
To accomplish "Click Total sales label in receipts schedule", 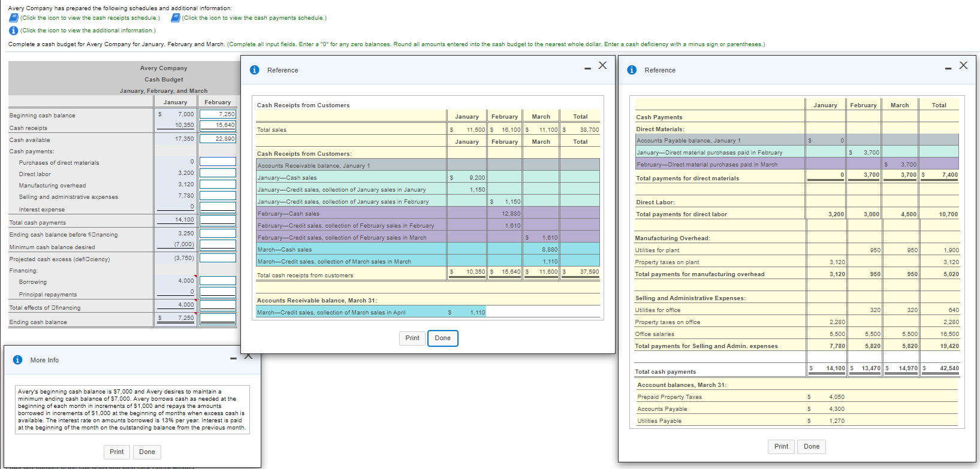I will click(272, 130).
